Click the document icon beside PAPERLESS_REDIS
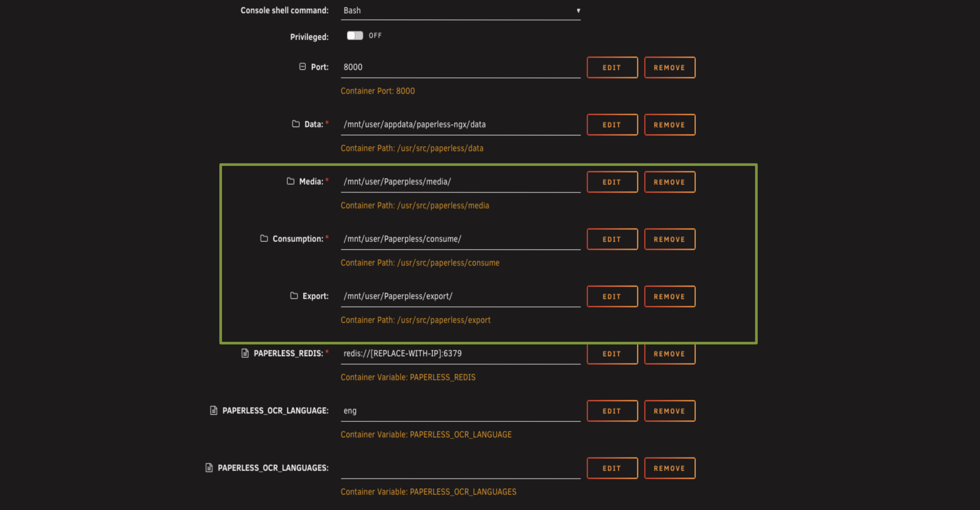 point(245,353)
